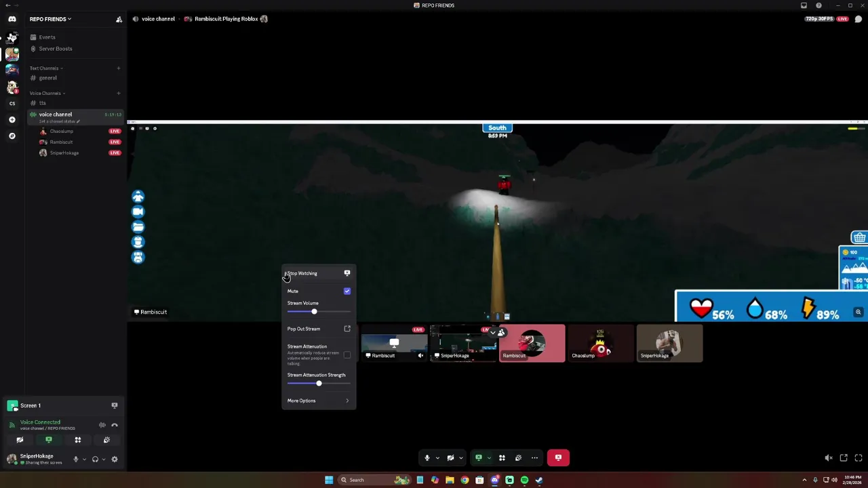Image resolution: width=868 pixels, height=488 pixels.
Task: Enter full screen view icon
Action: coord(859,458)
